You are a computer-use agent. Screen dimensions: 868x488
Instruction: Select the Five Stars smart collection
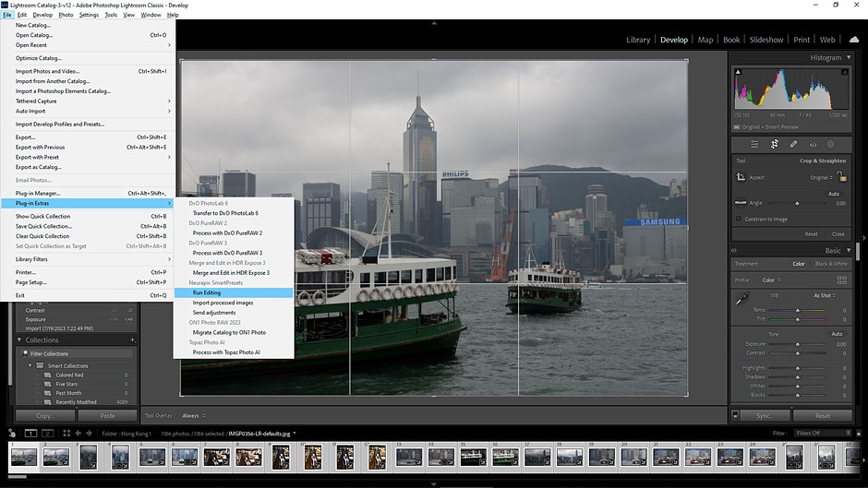(x=66, y=384)
